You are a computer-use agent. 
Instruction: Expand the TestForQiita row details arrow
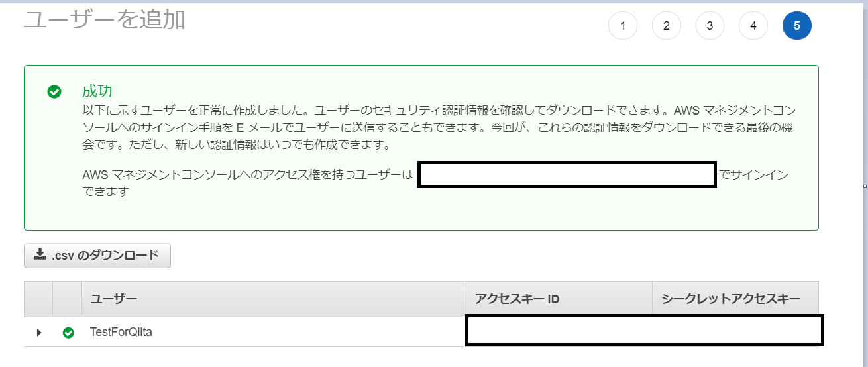39,333
